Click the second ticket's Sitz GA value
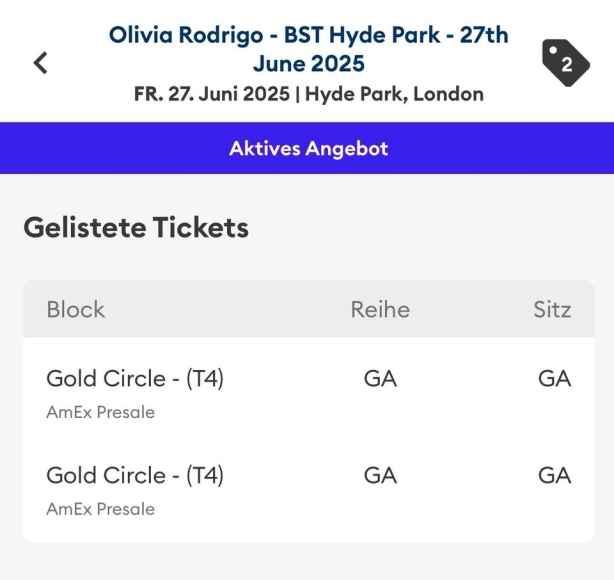The image size is (614, 580). click(x=554, y=475)
